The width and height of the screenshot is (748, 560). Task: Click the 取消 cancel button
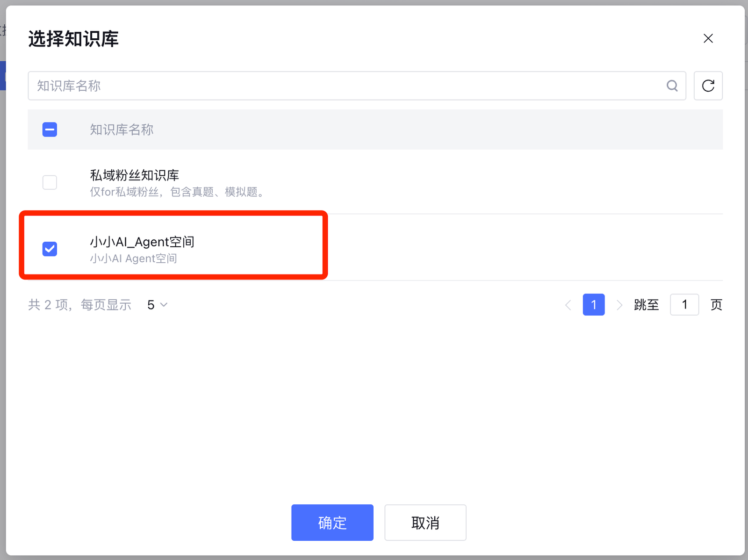[425, 522]
